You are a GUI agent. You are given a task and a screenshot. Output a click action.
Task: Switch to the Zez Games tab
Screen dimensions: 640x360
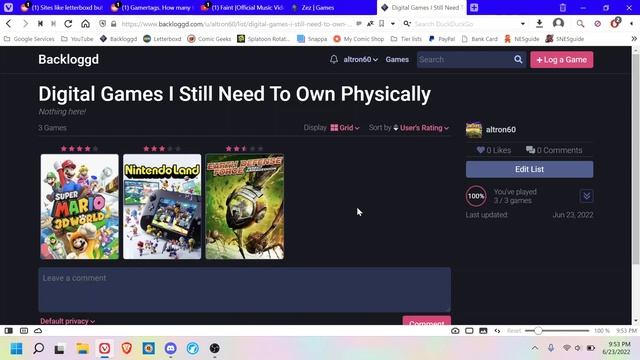coord(332,7)
